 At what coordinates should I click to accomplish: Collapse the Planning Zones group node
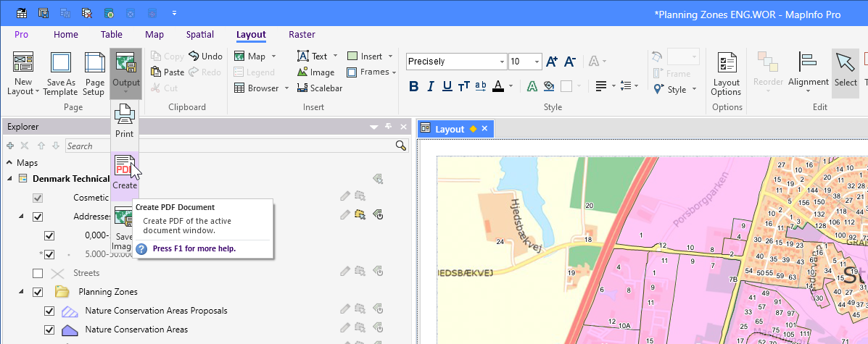[x=21, y=291]
